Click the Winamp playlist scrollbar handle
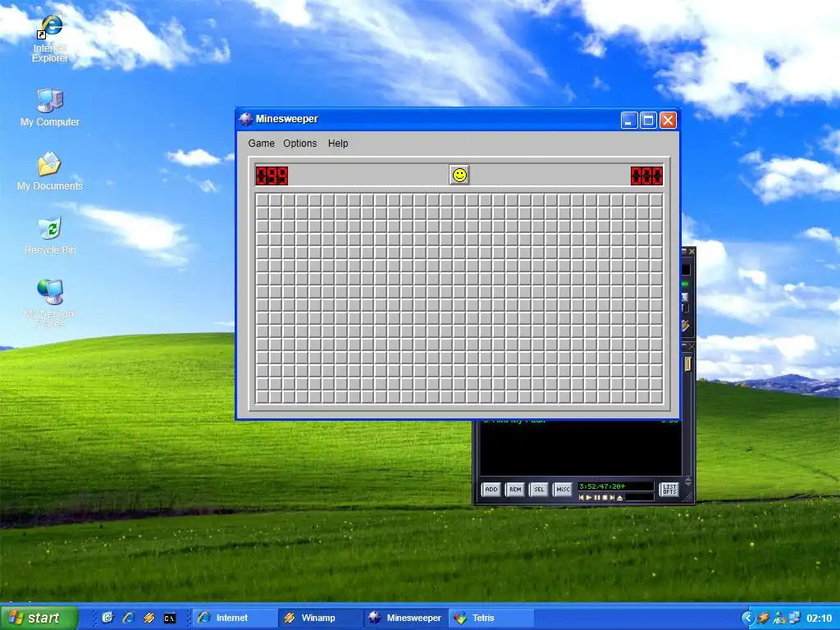 (688, 364)
